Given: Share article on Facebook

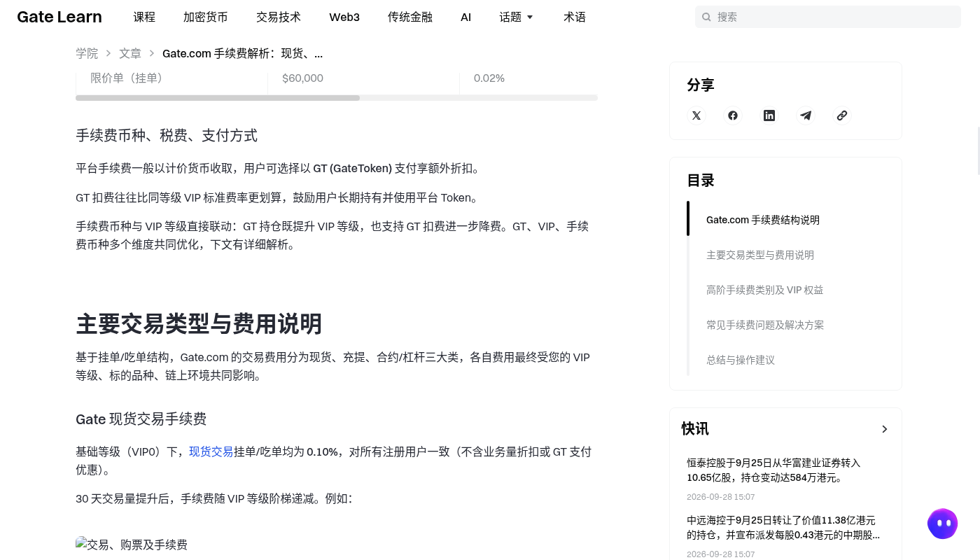Looking at the screenshot, I should [x=733, y=115].
